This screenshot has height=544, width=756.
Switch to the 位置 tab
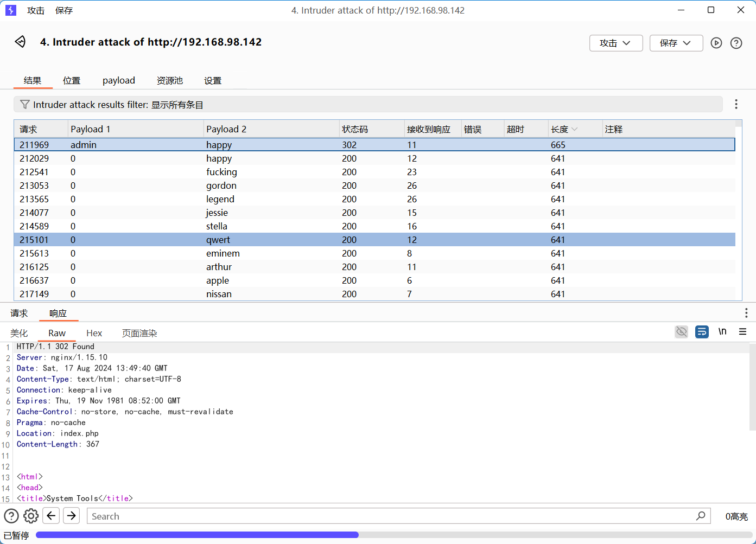[72, 80]
